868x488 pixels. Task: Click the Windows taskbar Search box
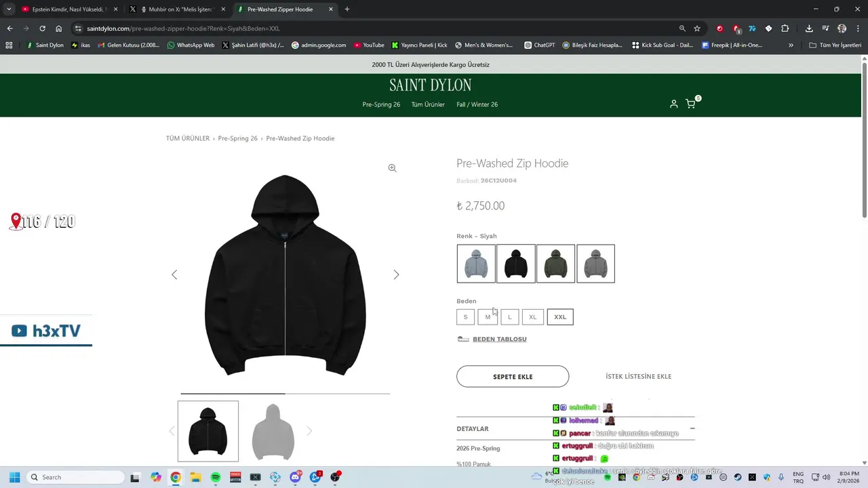point(76,477)
